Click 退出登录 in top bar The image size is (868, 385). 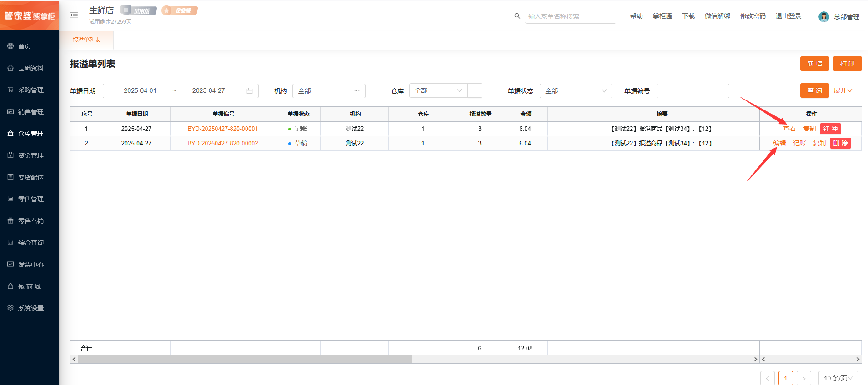788,16
